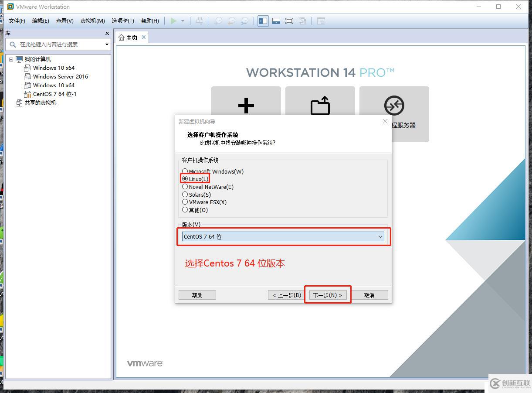Open the power options dropdown arrow

coord(183,21)
